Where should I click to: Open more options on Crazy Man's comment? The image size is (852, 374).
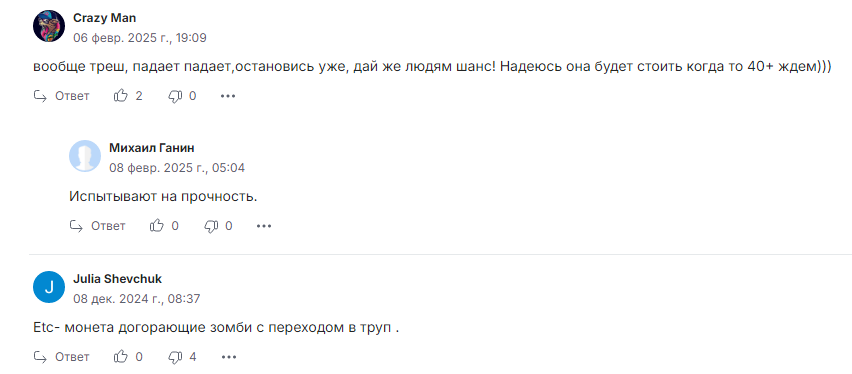(228, 96)
